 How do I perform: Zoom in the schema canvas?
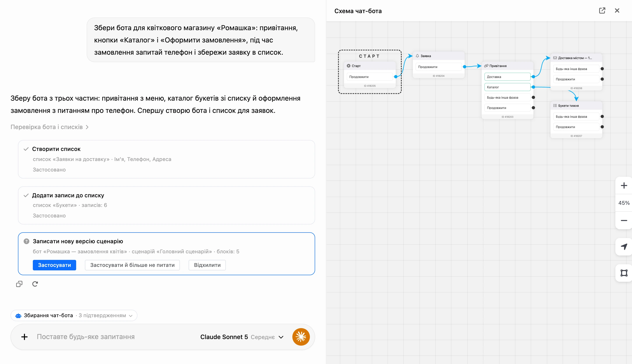pos(624,185)
